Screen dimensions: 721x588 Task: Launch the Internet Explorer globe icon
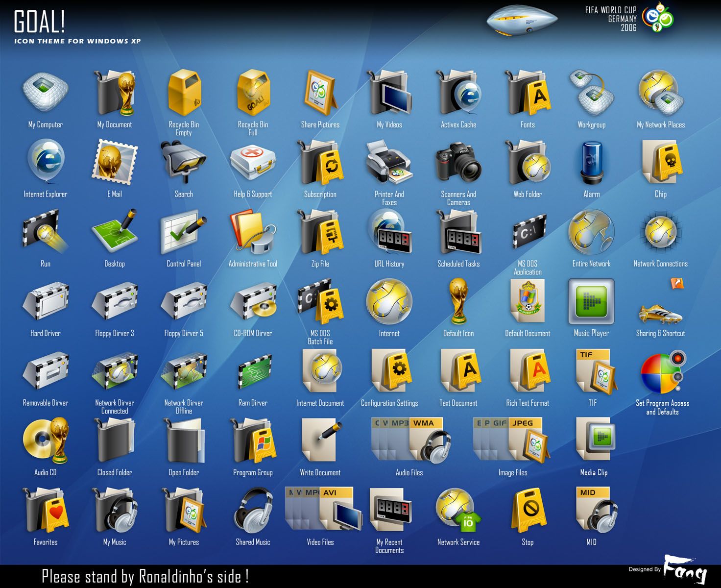tap(46, 162)
